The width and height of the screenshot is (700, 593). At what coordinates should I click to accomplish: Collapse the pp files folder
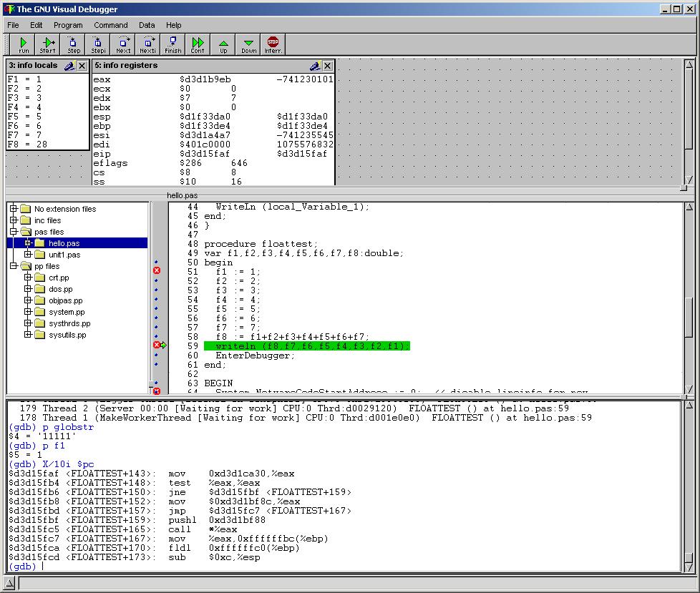point(14,266)
